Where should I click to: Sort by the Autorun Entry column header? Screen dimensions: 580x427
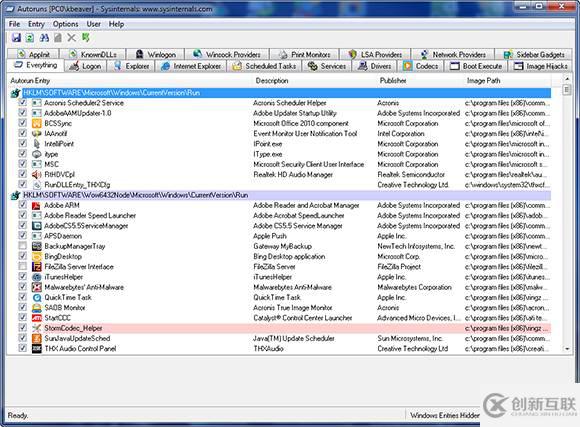click(129, 80)
